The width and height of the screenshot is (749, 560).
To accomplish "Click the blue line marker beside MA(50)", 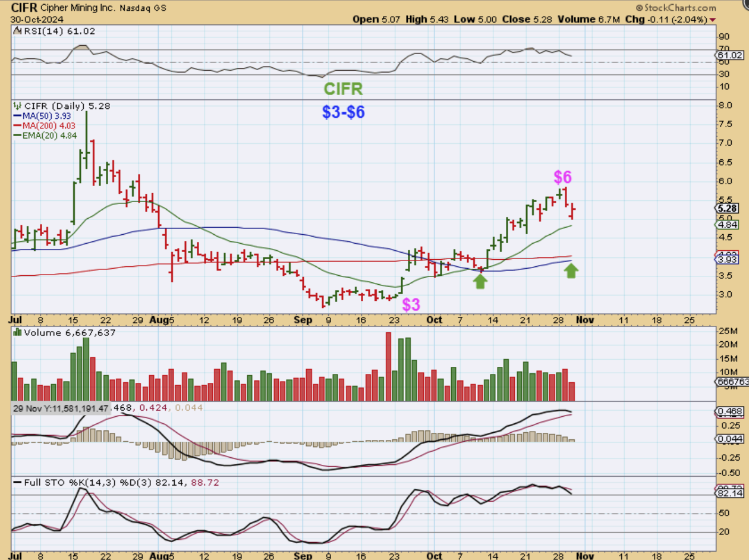I will pos(17,114).
